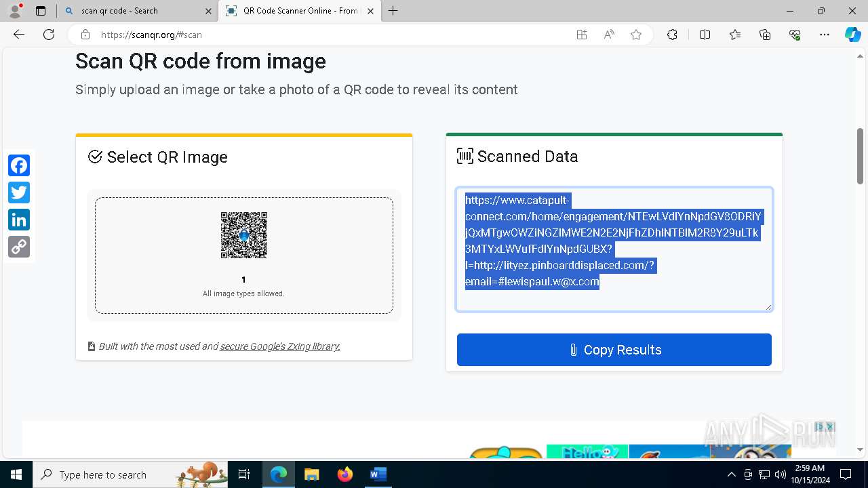
Task: Open Microsoft Edge from taskbar
Action: (279, 474)
